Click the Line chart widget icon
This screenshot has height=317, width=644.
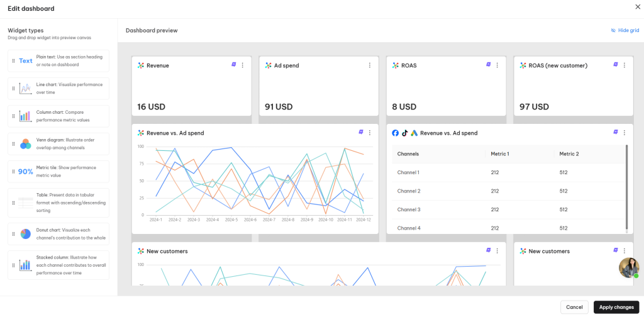coord(25,88)
